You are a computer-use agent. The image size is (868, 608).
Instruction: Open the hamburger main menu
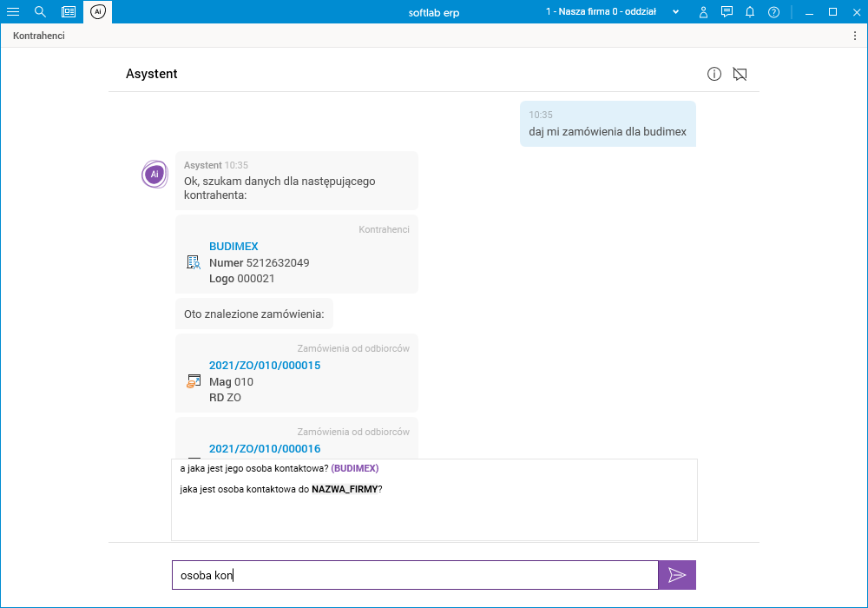pos(13,12)
